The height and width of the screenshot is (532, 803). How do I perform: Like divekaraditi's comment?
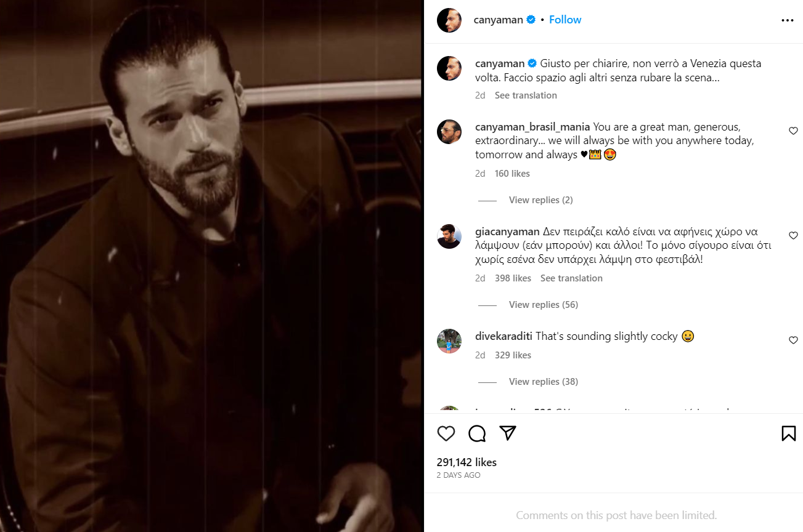pyautogui.click(x=793, y=341)
